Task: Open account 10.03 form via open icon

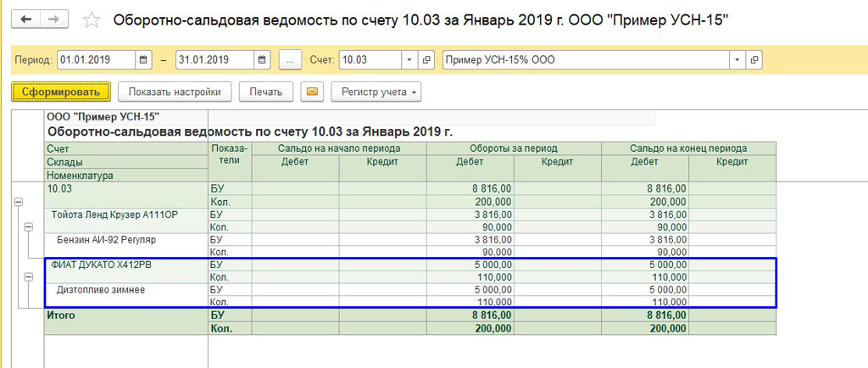Action: tap(426, 60)
